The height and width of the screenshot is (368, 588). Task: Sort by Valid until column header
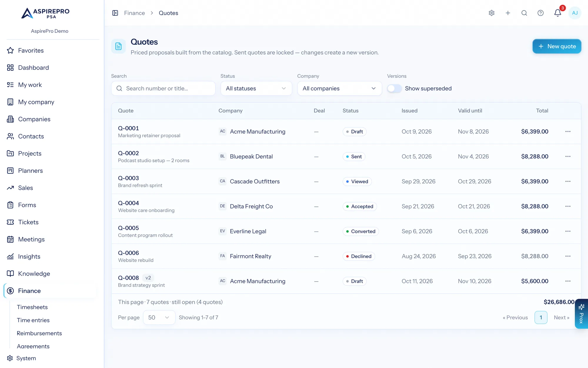click(x=470, y=111)
